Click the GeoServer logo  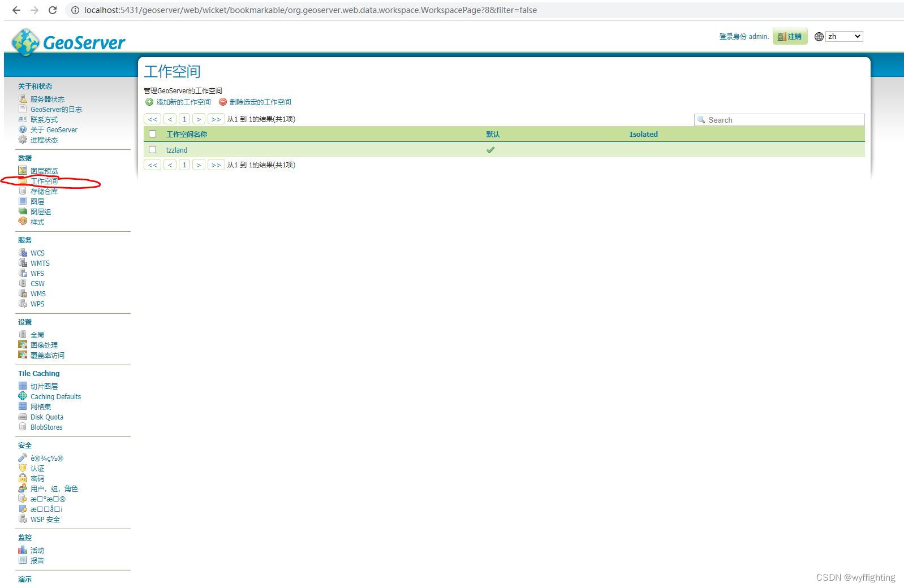pyautogui.click(x=68, y=42)
